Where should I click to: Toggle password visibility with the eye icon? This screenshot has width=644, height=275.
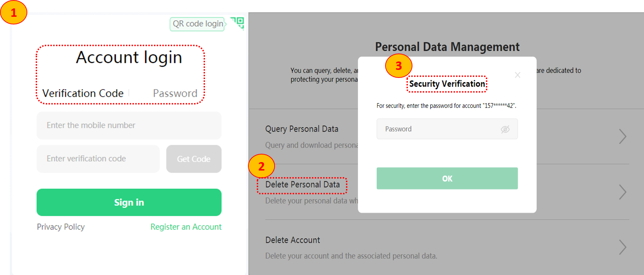505,129
